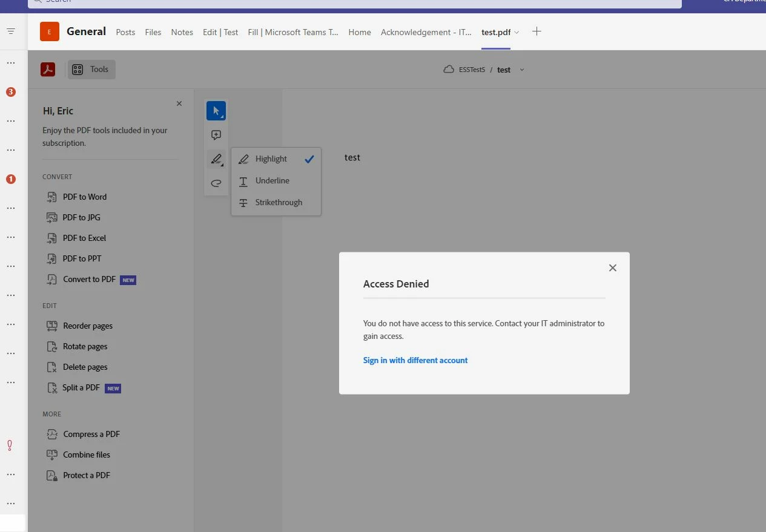Screen dimensions: 766x532
Task: Switch to the Home tab
Action: pyautogui.click(x=360, y=32)
